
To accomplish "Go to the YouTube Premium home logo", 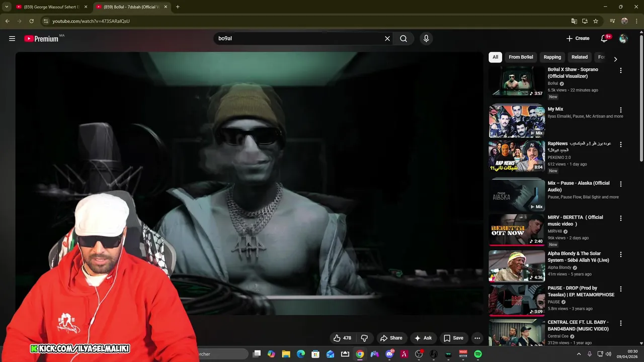I will (x=41, y=39).
